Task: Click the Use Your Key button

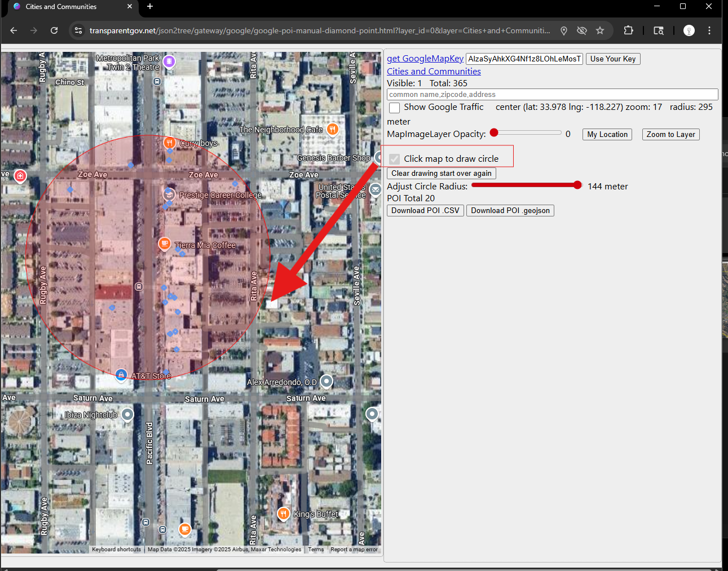Action: tap(613, 59)
